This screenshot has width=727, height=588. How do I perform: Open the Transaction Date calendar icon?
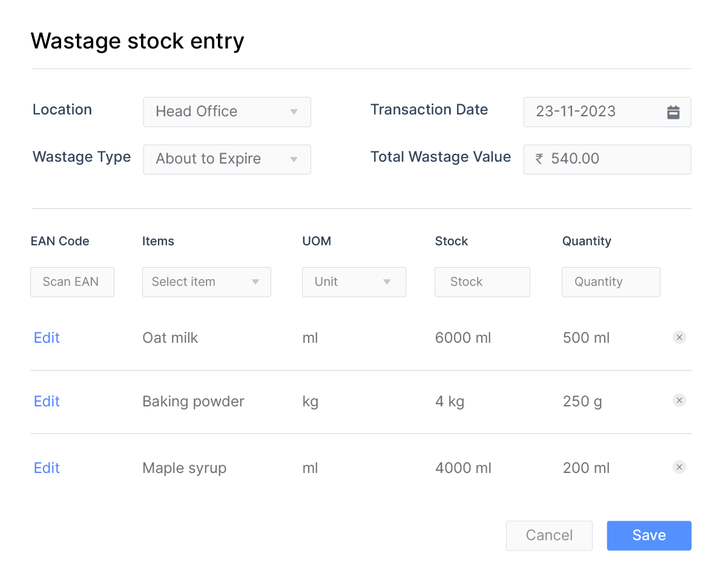click(x=673, y=112)
